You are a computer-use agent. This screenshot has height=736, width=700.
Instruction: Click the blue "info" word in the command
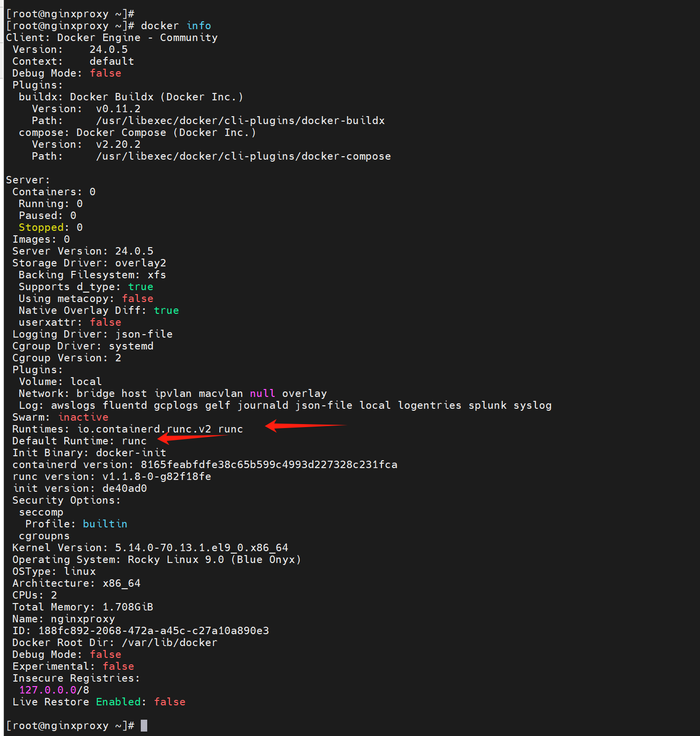click(199, 26)
